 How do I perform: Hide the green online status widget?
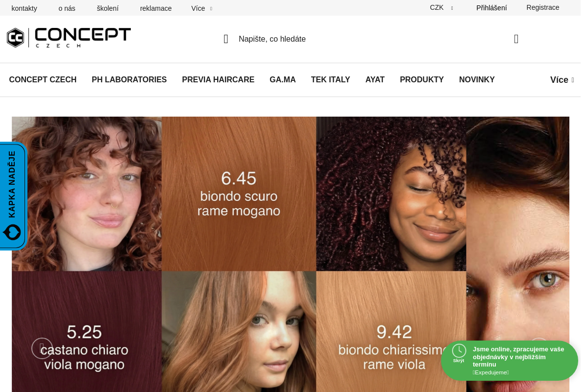pos(459,361)
